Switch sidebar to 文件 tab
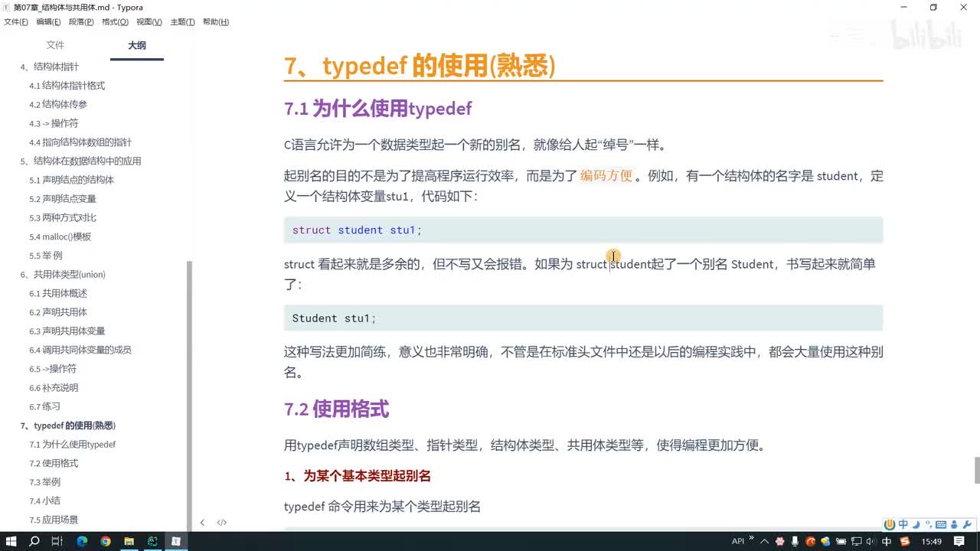This screenshot has height=551, width=980. coord(55,45)
